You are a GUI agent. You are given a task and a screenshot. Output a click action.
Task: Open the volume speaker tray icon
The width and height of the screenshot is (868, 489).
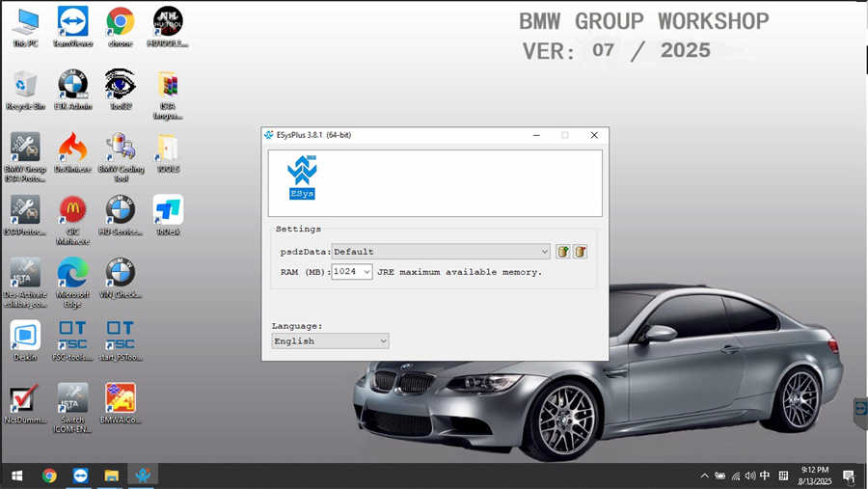(750, 475)
